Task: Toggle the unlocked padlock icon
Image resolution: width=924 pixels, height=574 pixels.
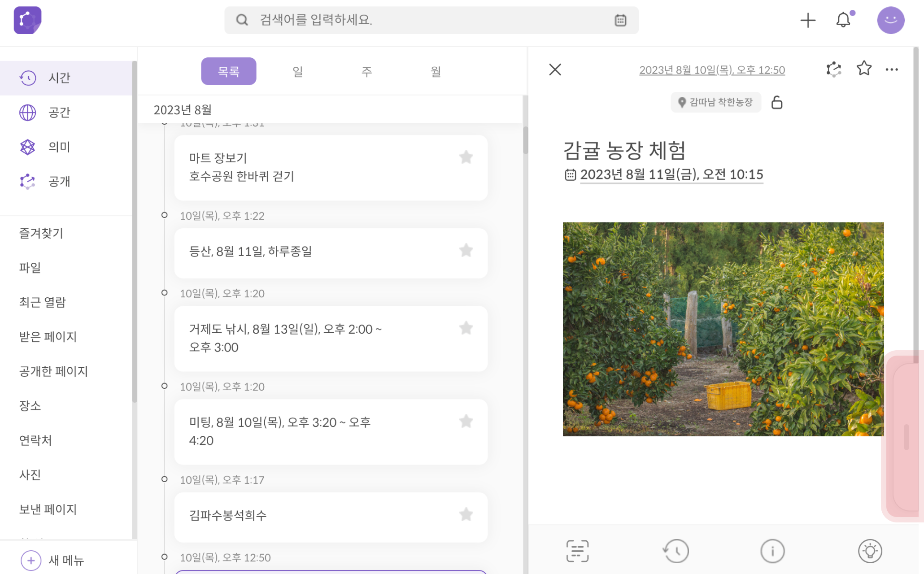Action: 777,103
